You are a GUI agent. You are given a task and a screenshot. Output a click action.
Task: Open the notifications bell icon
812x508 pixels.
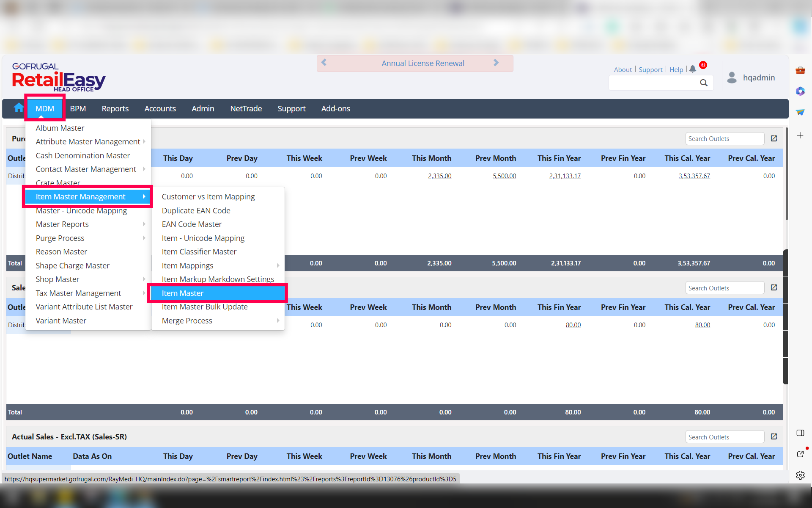click(692, 69)
